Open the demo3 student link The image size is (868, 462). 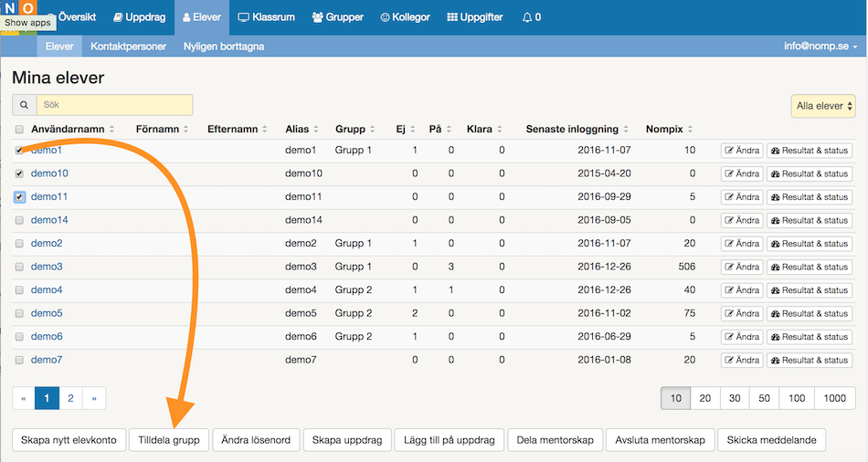point(47,267)
